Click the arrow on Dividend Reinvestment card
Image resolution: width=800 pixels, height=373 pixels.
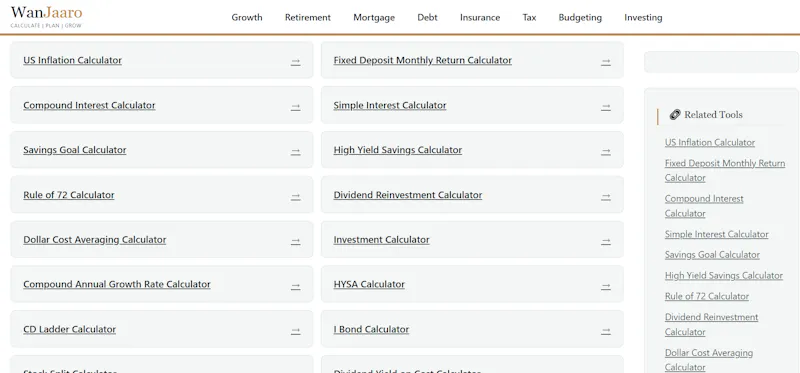(x=606, y=196)
